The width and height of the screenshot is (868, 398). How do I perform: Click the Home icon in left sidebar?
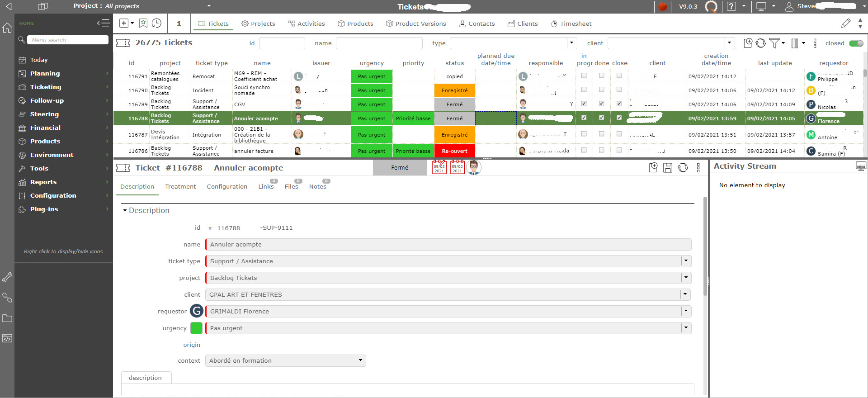click(x=7, y=28)
